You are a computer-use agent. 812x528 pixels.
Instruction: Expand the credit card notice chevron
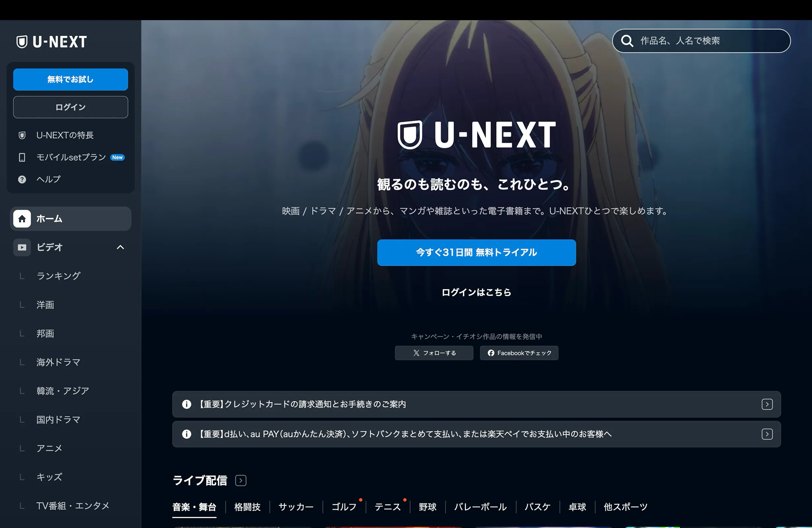click(767, 404)
